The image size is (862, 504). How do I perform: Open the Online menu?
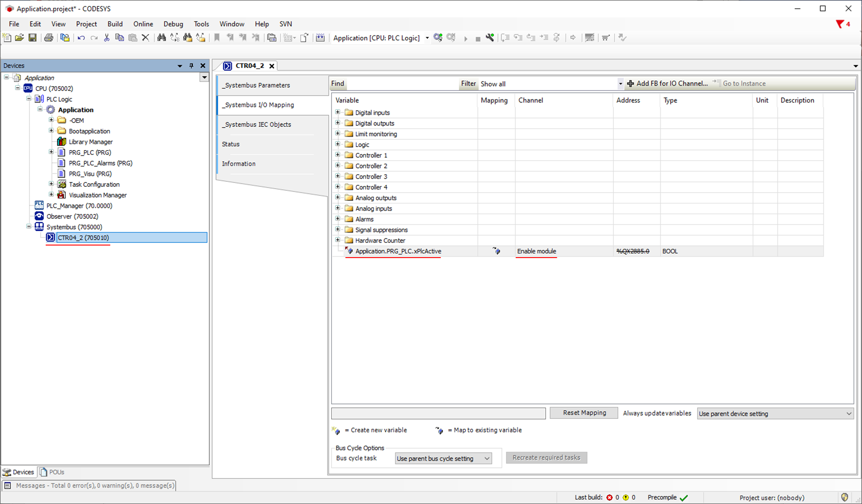pyautogui.click(x=143, y=24)
